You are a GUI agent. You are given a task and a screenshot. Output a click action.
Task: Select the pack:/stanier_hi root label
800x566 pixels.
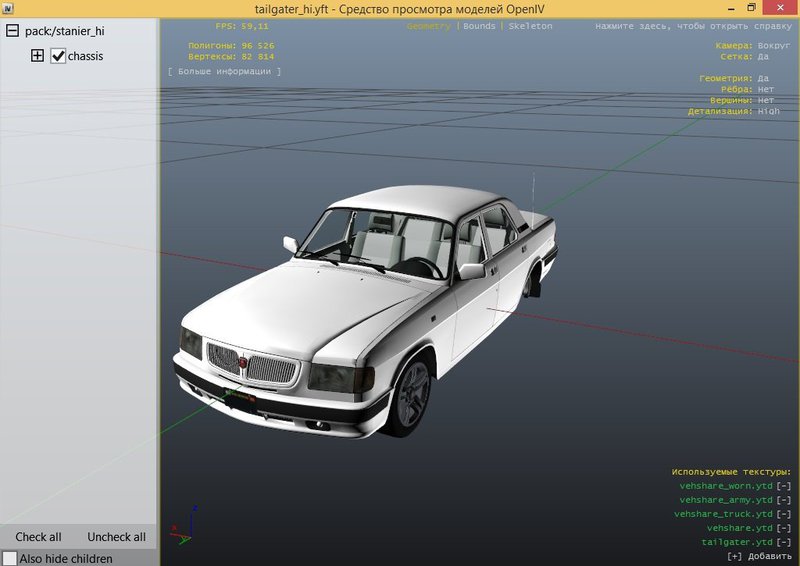(x=65, y=31)
